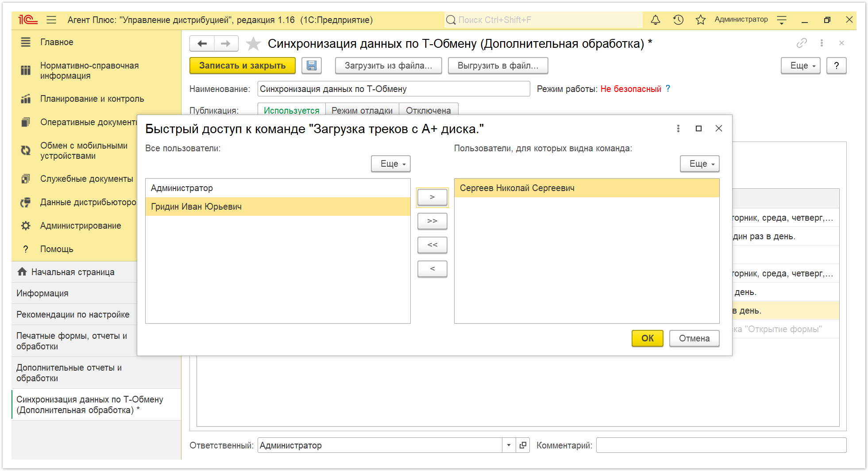Switch to the Информация tab

(x=74, y=293)
